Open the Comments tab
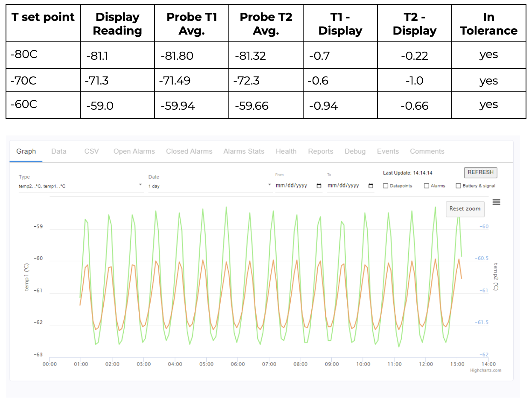This screenshot has width=532, height=398. click(x=427, y=151)
